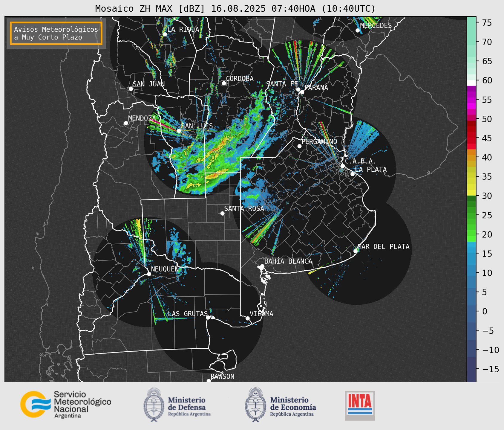Click the 60 dBZ white color band

pos(471,83)
